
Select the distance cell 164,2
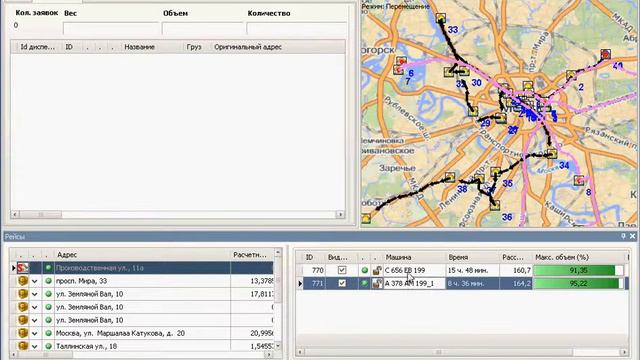pyautogui.click(x=516, y=283)
